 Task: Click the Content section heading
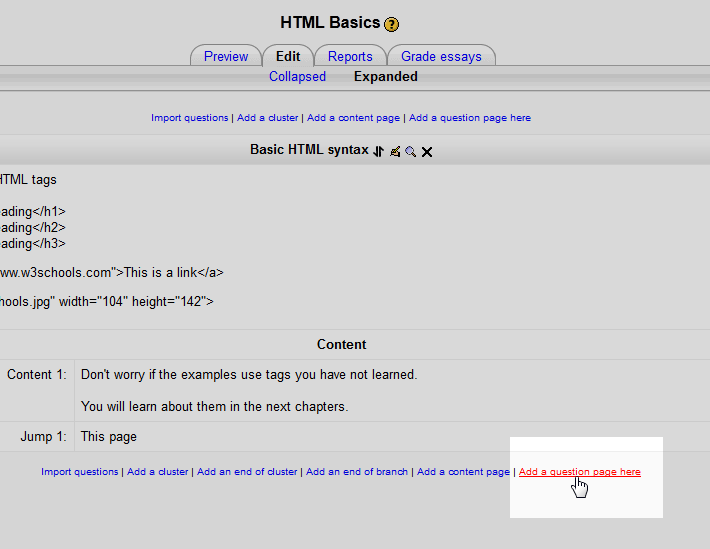click(x=341, y=344)
